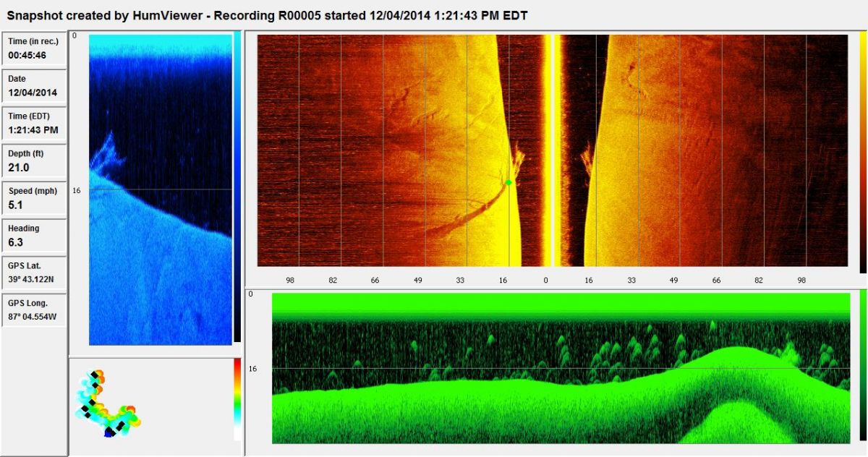Click the green color scale beside the 2D sonar
This screenshot has height=457, width=868.
(x=862, y=369)
